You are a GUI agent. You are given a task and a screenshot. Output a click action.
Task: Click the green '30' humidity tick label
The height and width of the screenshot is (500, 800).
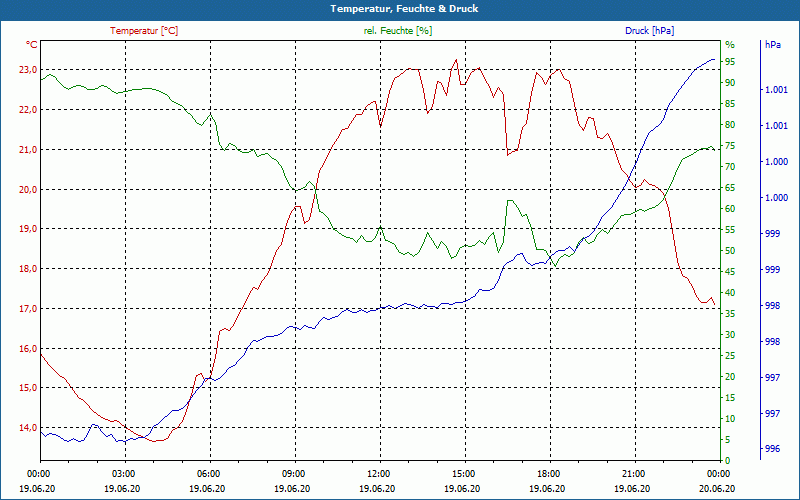[730, 335]
